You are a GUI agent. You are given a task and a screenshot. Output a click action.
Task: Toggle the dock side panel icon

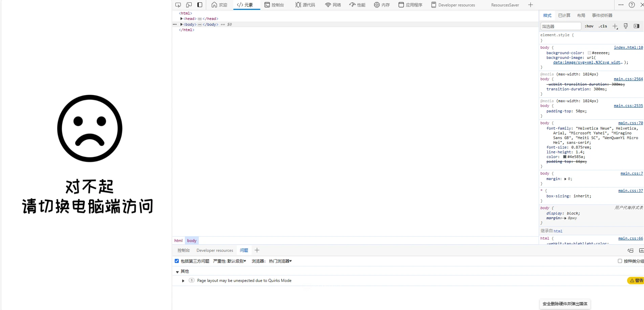(200, 5)
